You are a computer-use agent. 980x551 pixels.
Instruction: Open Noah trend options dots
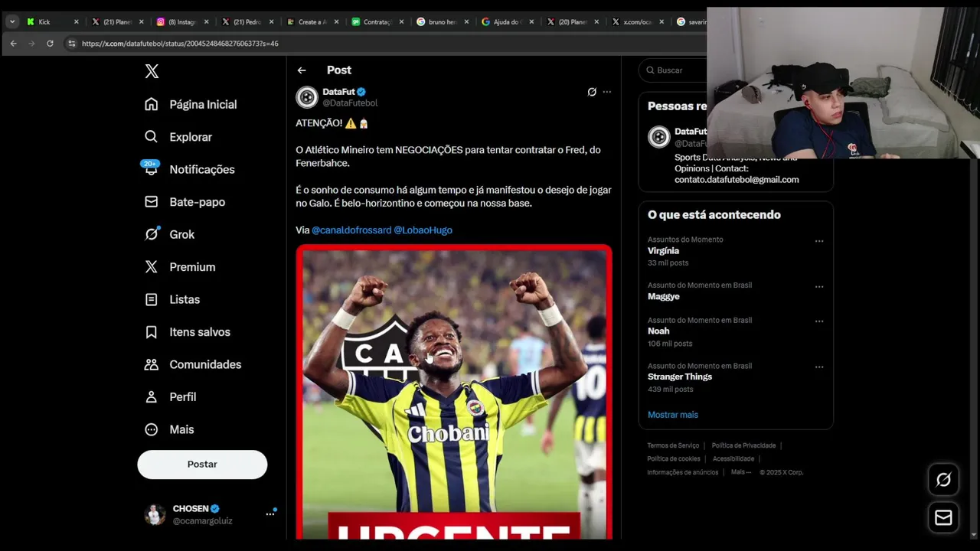pos(819,321)
